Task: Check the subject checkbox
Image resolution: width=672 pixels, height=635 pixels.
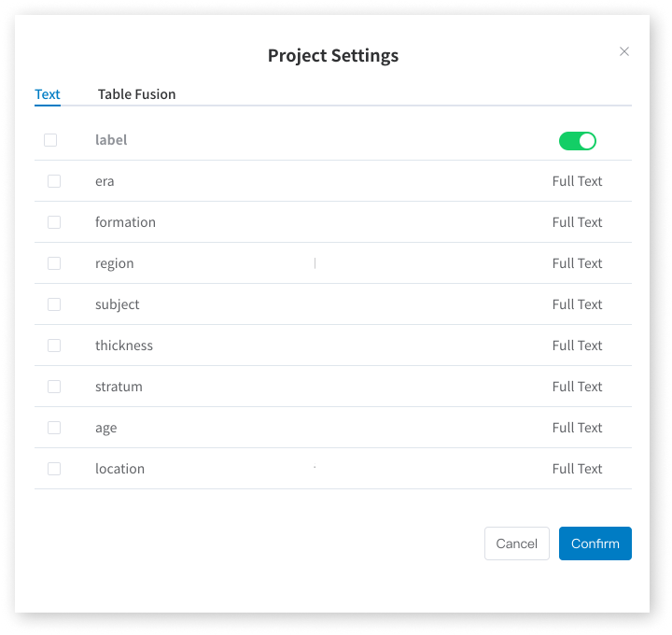Action: click(x=54, y=304)
